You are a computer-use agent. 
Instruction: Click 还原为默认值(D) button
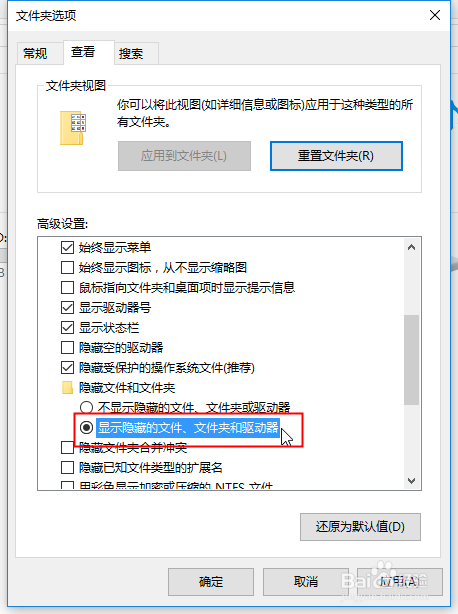(361, 527)
